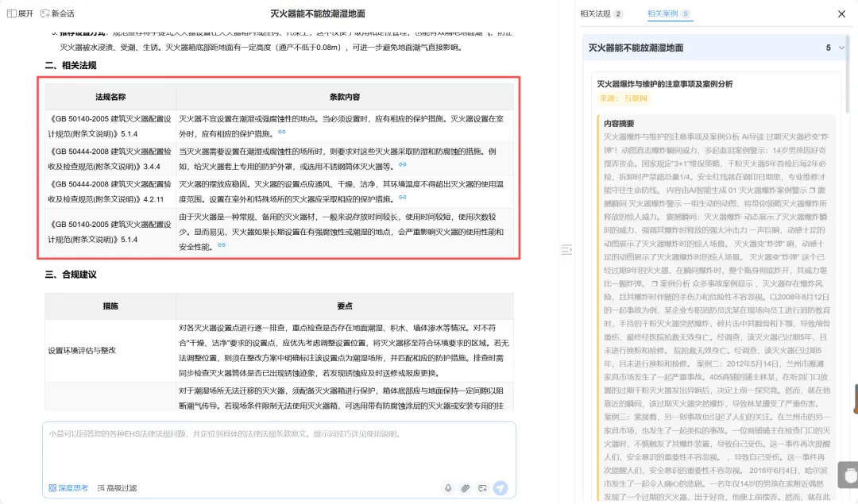Click the 来源：互联网 source tag
Viewport: 858px width, 504px height.
click(624, 98)
